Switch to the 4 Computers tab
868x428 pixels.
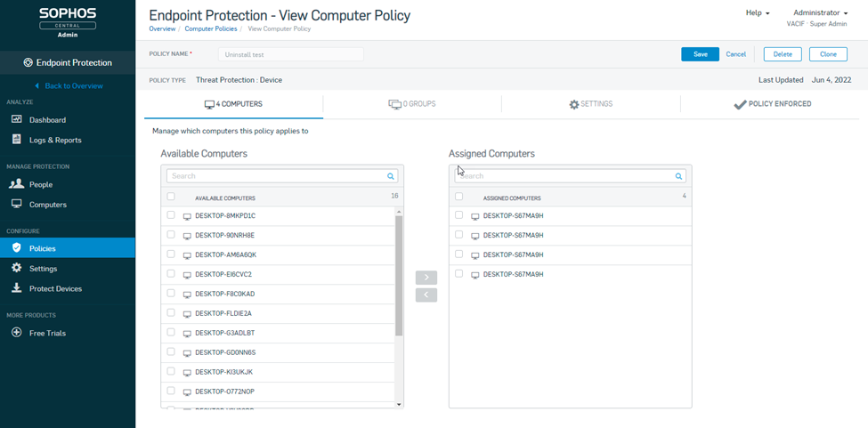[x=233, y=104]
